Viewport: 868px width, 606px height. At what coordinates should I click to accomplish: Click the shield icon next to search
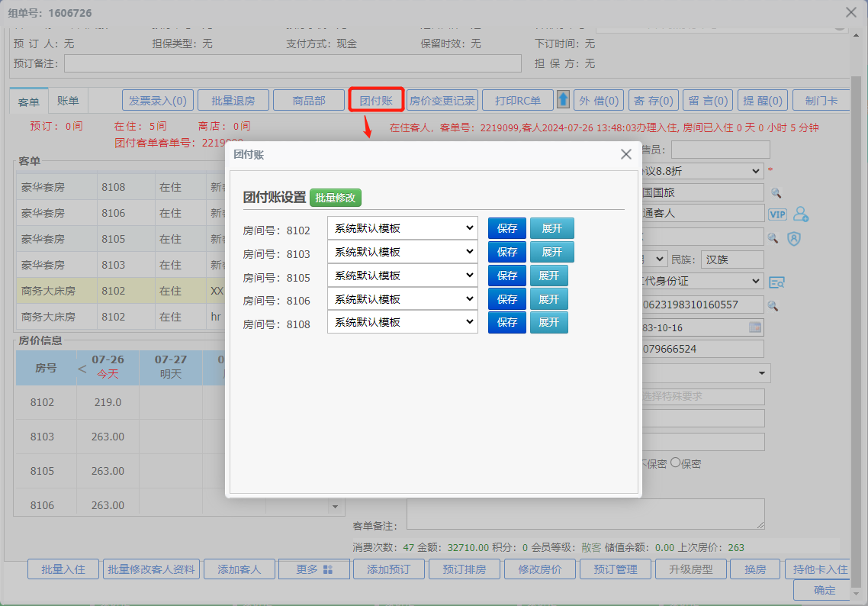tap(794, 238)
